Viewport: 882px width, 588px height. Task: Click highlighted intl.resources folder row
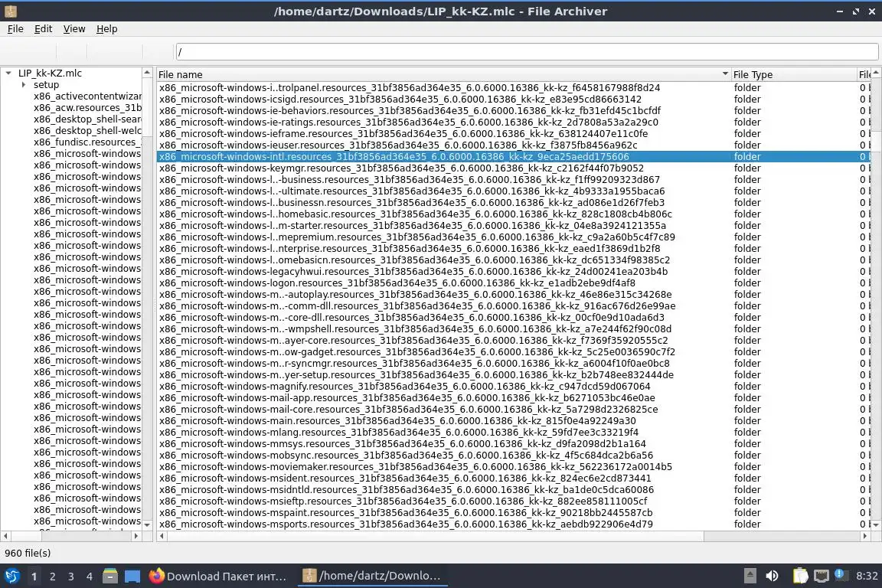tap(514, 156)
